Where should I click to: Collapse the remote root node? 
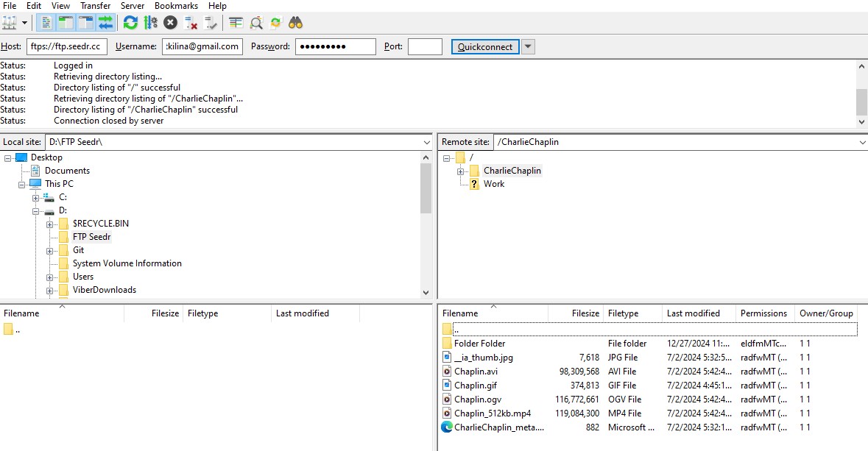tap(446, 158)
